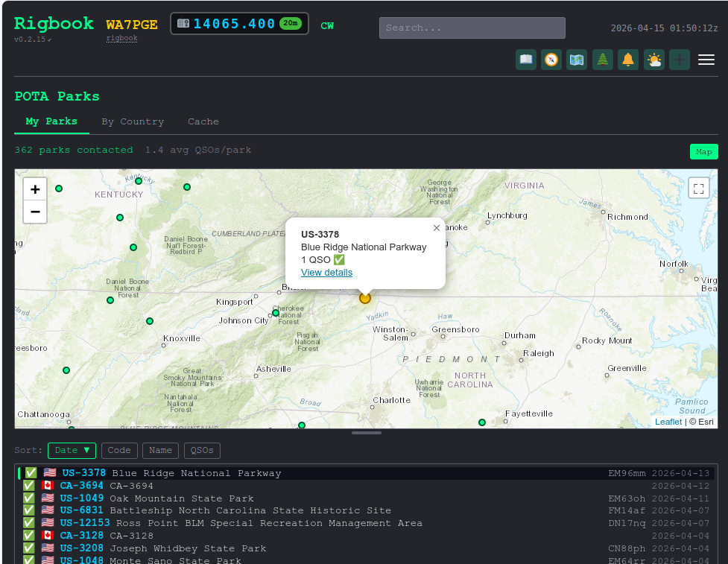Image resolution: width=728 pixels, height=564 pixels.
Task: Switch to the By Country tab
Action: [x=133, y=121]
